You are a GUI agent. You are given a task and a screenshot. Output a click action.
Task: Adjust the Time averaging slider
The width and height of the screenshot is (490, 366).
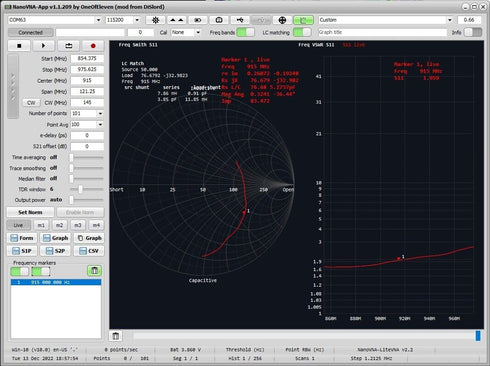86,157
